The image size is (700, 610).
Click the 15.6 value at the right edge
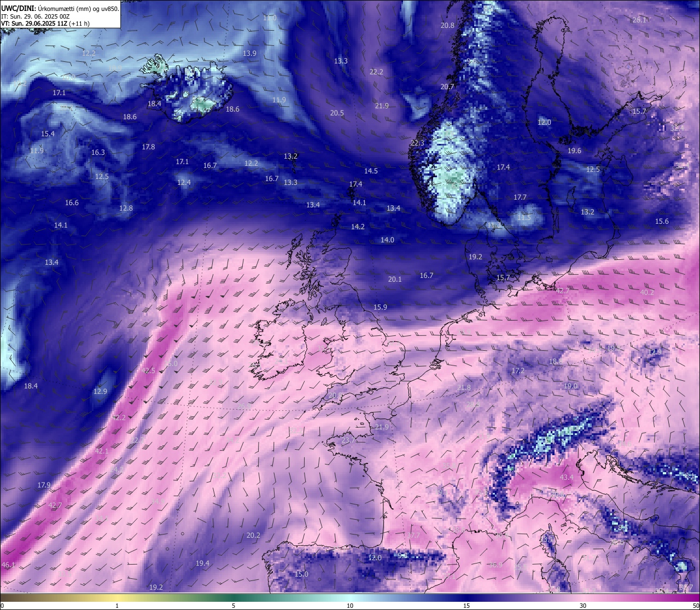[662, 221]
